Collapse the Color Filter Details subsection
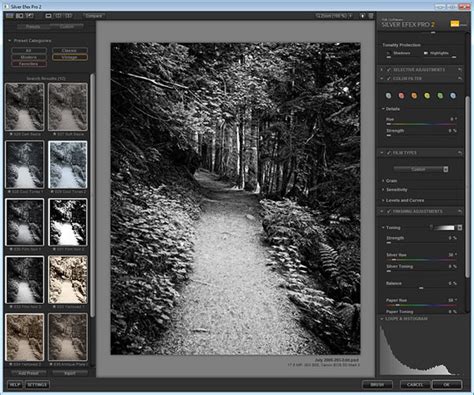This screenshot has height=395, width=474. pos(383,109)
